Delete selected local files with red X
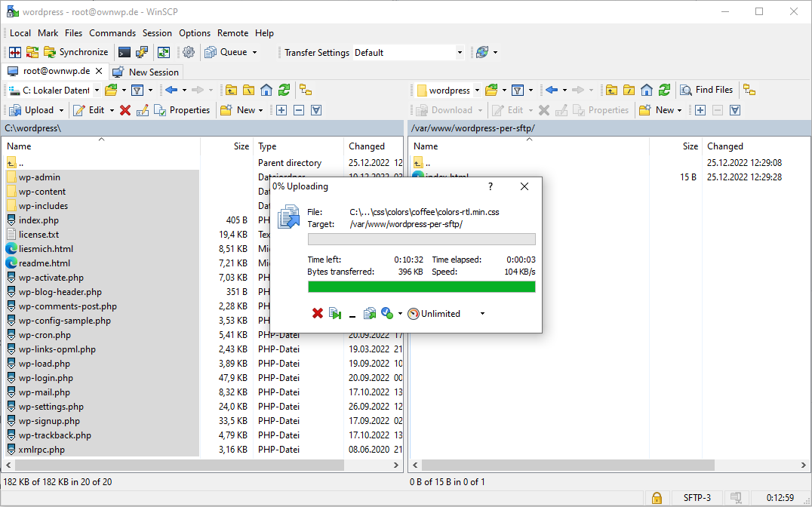812x507 pixels. (125, 110)
